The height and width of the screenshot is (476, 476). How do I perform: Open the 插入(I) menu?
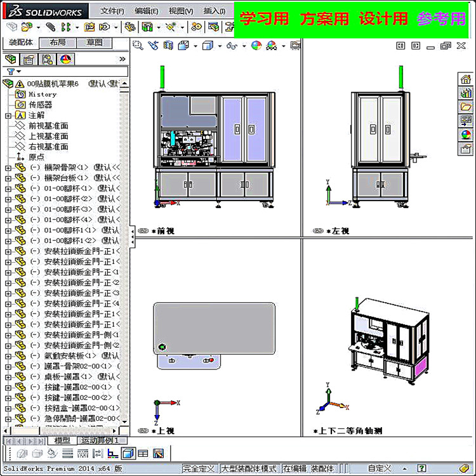click(215, 11)
